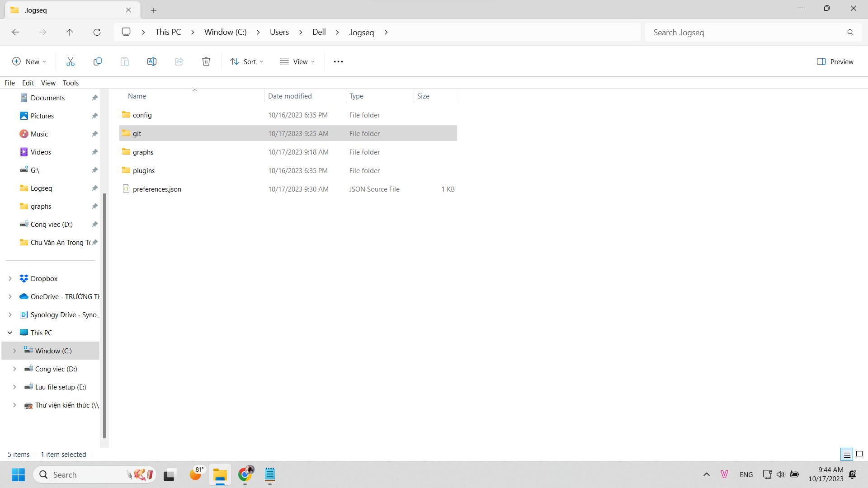Image resolution: width=868 pixels, height=488 pixels.
Task: Open the New dropdown menu
Action: (x=29, y=61)
